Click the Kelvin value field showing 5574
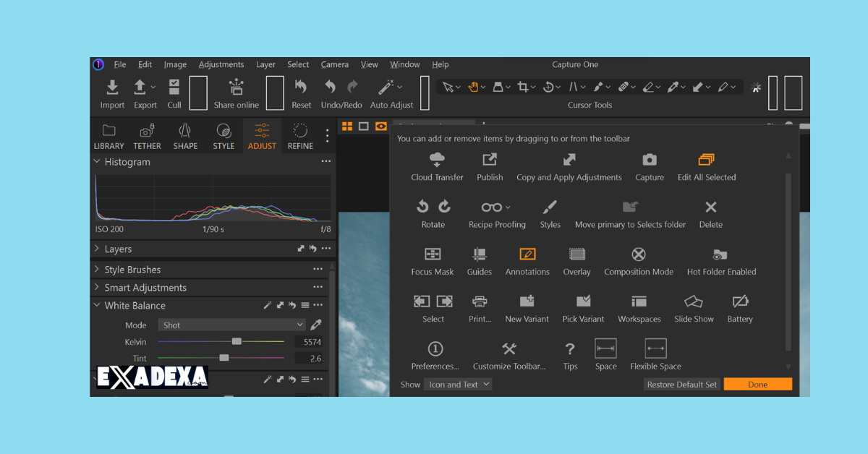Image resolution: width=868 pixels, height=454 pixels. pyautogui.click(x=310, y=341)
